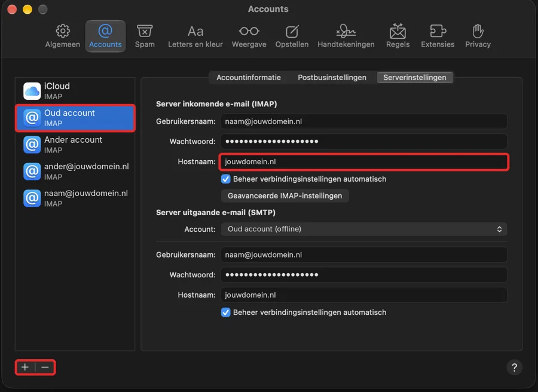Click the IMAP Gebruikersnaam field
538x392 pixels.
click(364, 121)
